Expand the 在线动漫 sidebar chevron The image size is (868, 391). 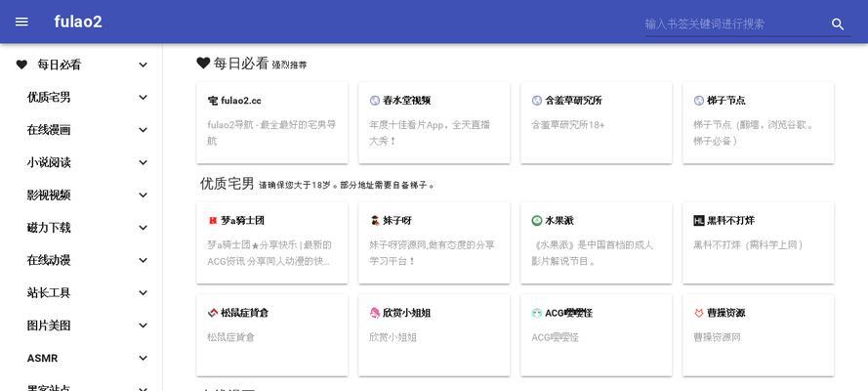point(143,260)
